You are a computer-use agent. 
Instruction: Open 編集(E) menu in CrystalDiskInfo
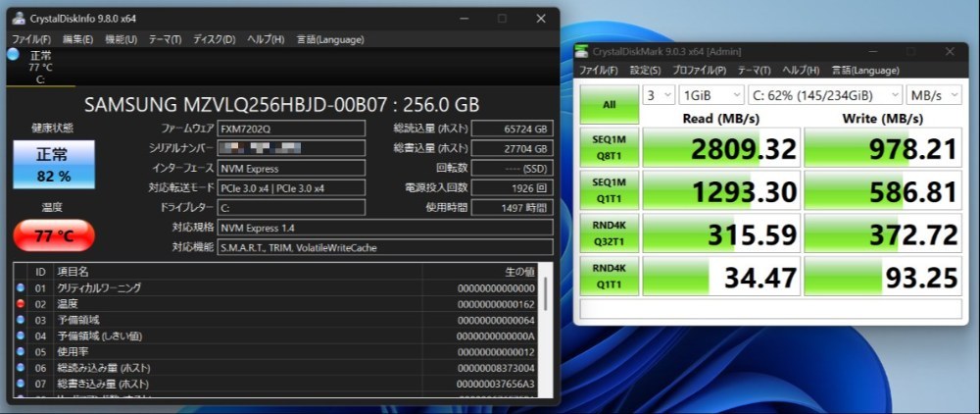[x=78, y=39]
